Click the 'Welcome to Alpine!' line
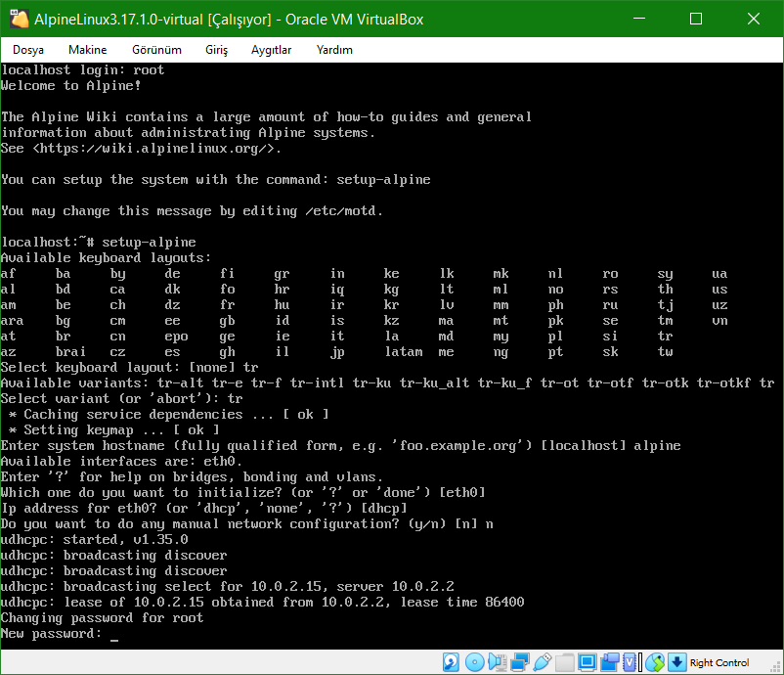784x675 pixels. [71, 86]
